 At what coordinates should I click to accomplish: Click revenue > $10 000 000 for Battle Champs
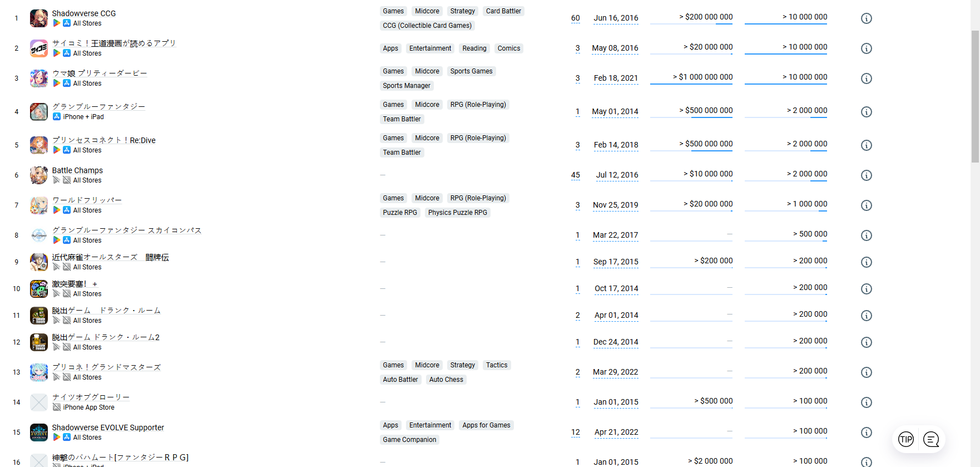pyautogui.click(x=708, y=174)
